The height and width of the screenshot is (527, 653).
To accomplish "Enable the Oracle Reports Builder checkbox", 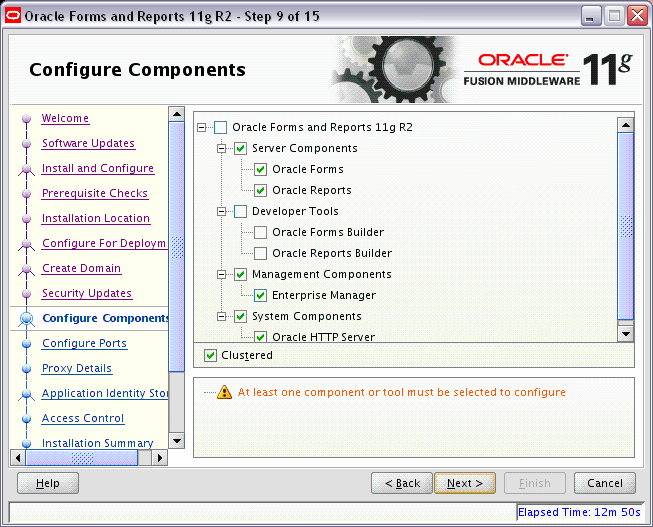I will pyautogui.click(x=260, y=253).
